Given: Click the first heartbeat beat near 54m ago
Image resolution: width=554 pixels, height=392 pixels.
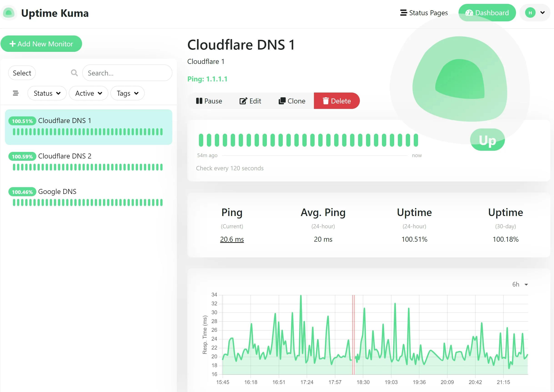Looking at the screenshot, I should pos(201,140).
